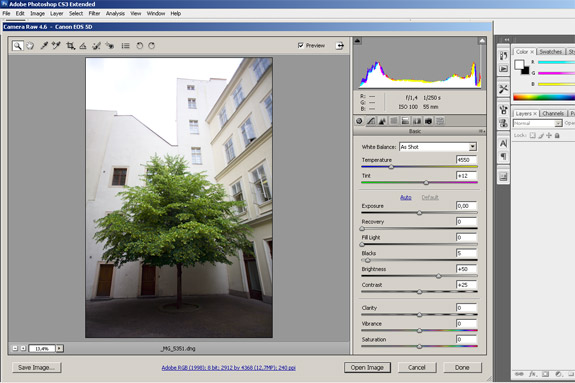The height and width of the screenshot is (383, 575).
Task: Rotate image 90° counter-clockwise
Action: click(x=139, y=46)
